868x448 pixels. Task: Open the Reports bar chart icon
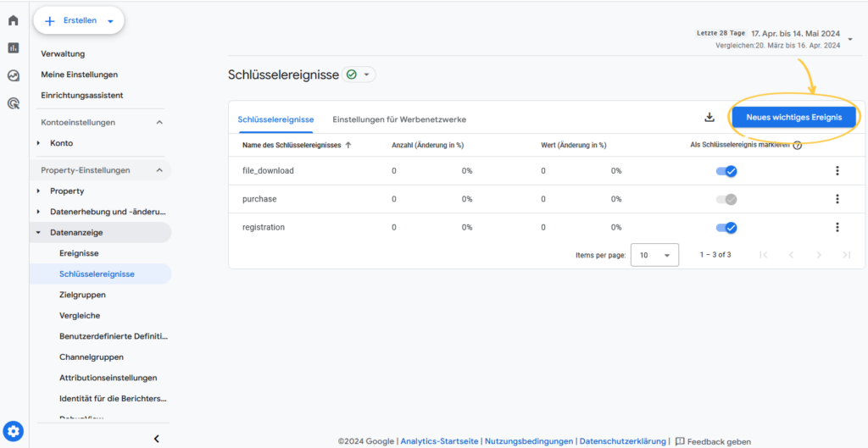point(14,48)
